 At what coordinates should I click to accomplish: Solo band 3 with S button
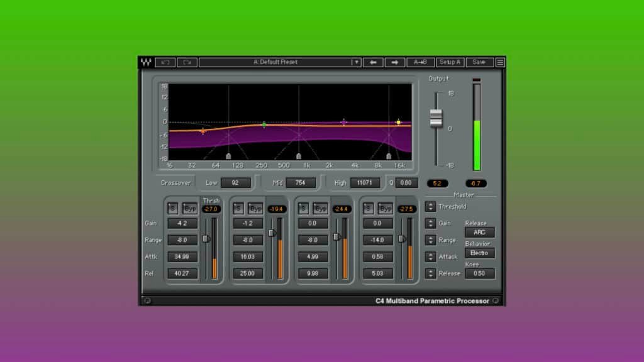point(303,208)
